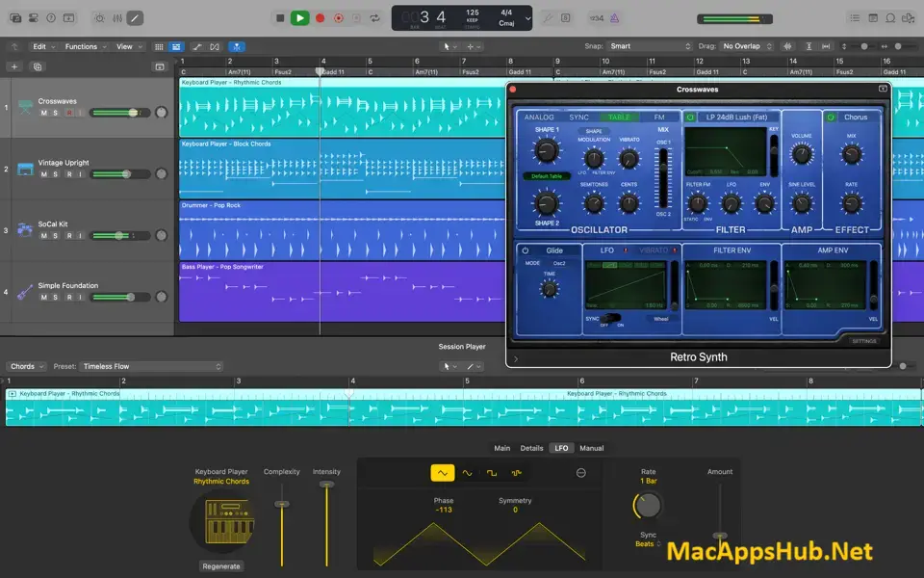Click the Wheel button in LFO section
Viewport: 924px width, 578px height.
tap(660, 319)
